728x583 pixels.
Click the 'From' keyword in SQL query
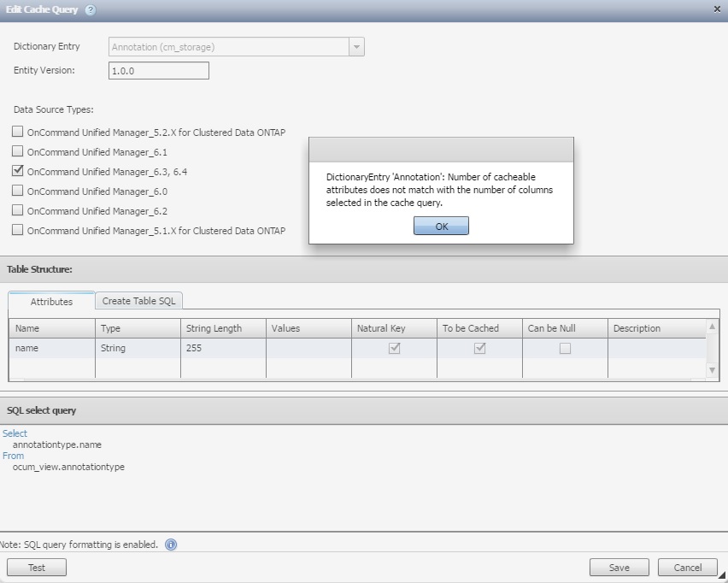13,456
